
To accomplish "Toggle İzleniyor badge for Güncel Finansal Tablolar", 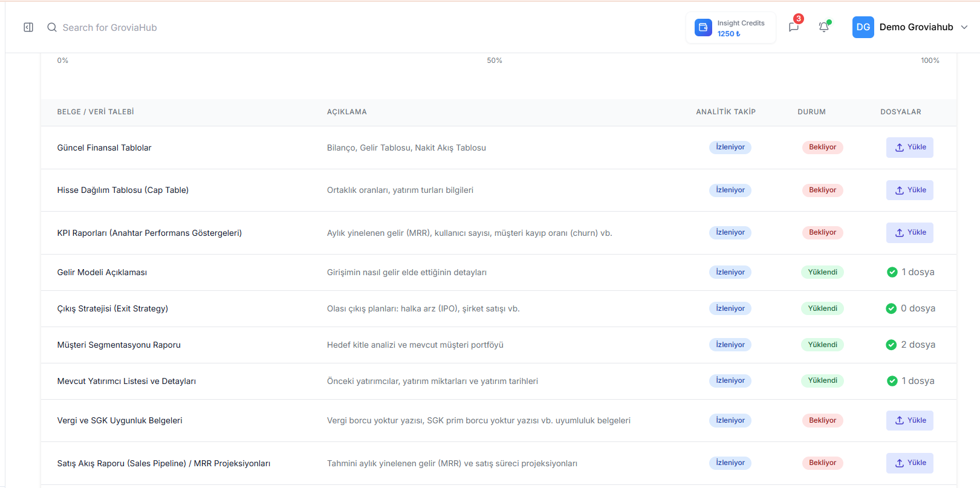I will click(x=730, y=148).
